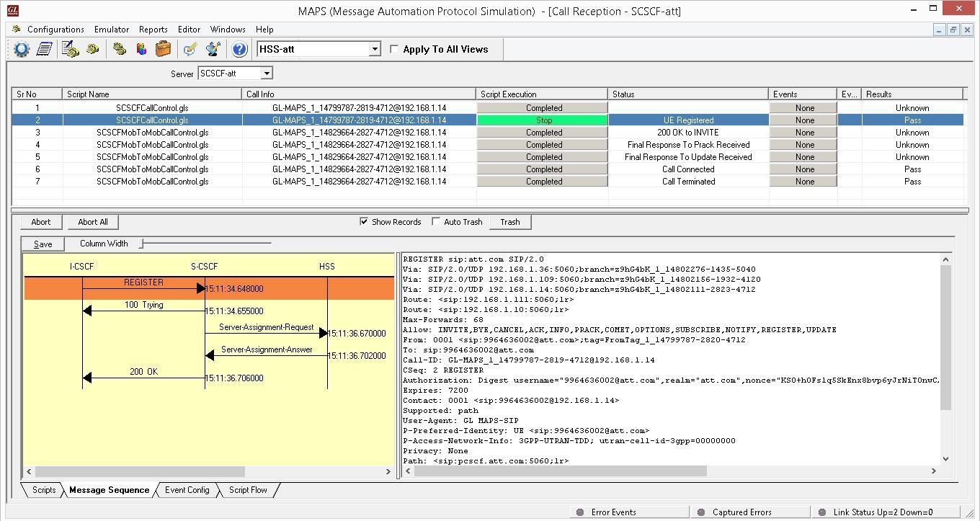Select the Message Sequence tab
980x521 pixels.
click(x=109, y=490)
